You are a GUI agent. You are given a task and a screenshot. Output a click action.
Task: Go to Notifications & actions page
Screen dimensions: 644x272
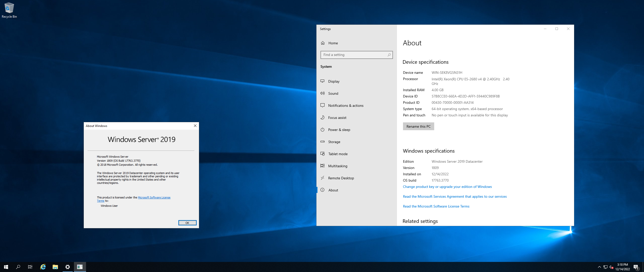coord(346,106)
